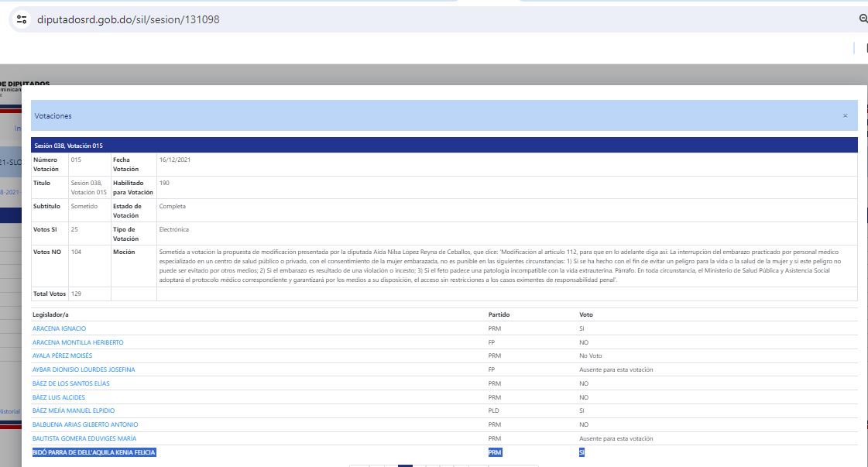Open AYBAR DIONISIO LOURDES JOSEFINA link

coord(84,369)
